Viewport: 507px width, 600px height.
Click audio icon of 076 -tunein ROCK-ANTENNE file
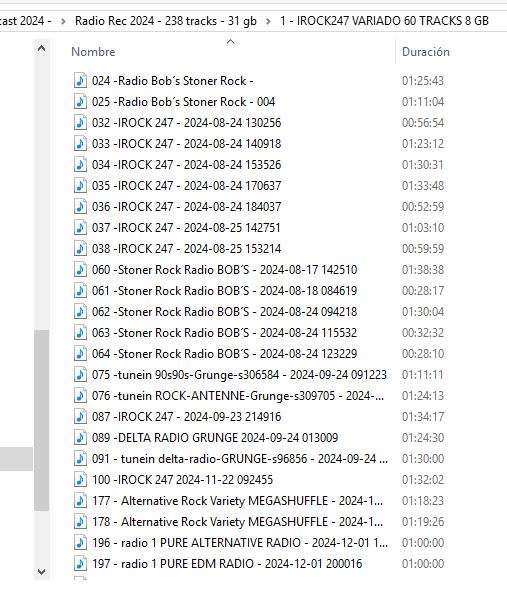[x=80, y=396]
